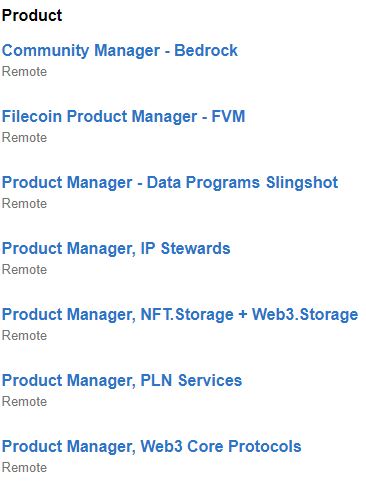Screen dimensions: 366x487
Task: Follow the Bedrock community manager link
Action: [x=120, y=51]
